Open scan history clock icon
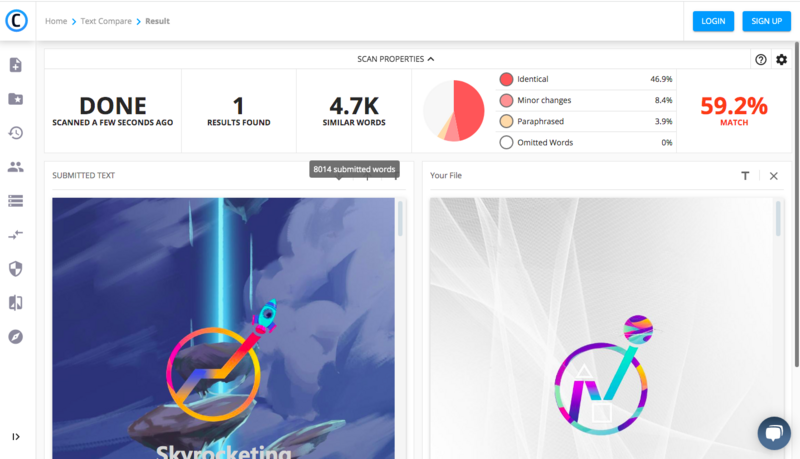The width and height of the screenshot is (800, 459). [16, 133]
